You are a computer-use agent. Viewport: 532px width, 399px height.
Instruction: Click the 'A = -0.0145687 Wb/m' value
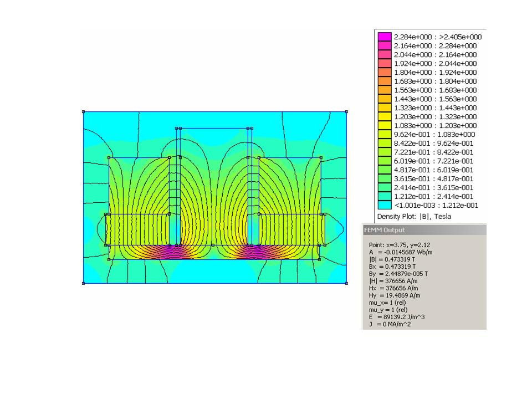(401, 252)
